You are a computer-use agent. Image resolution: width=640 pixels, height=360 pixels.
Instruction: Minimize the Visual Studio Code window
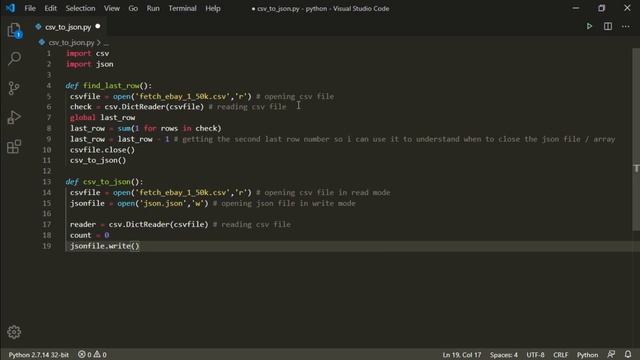coord(576,8)
